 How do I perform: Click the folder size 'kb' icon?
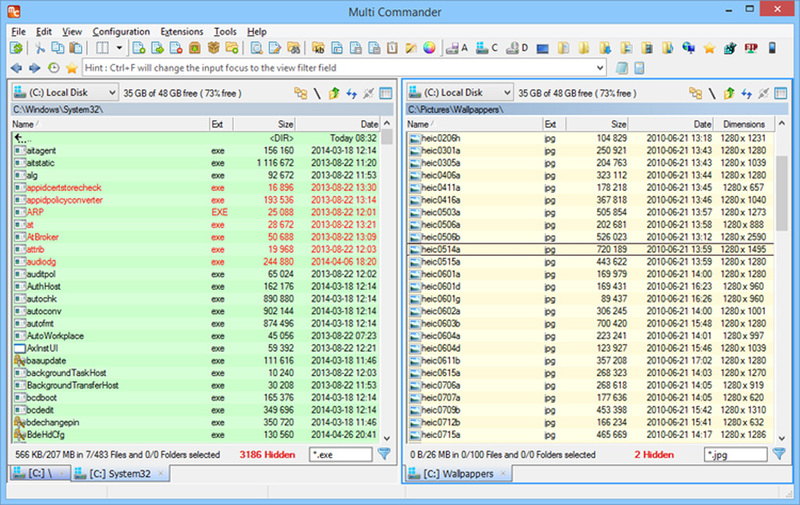coord(318,48)
